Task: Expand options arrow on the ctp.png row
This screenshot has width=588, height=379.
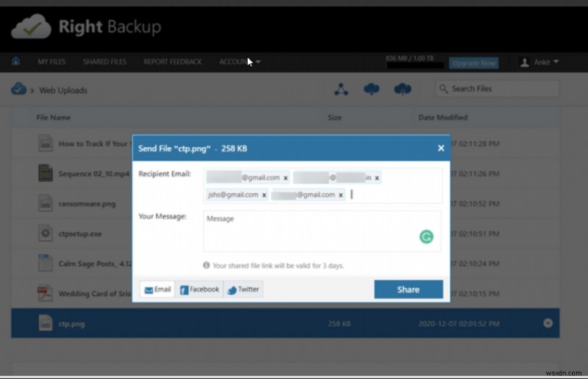Action: coord(548,323)
